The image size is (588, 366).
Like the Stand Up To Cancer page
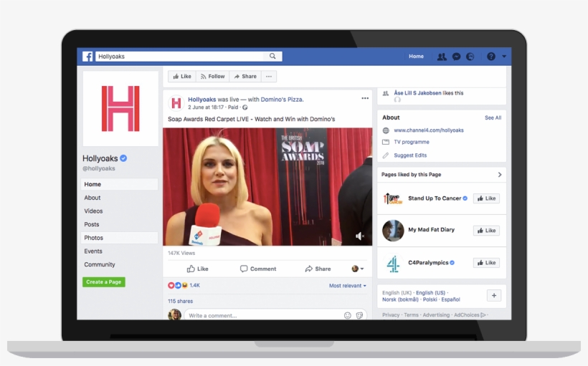pos(486,198)
